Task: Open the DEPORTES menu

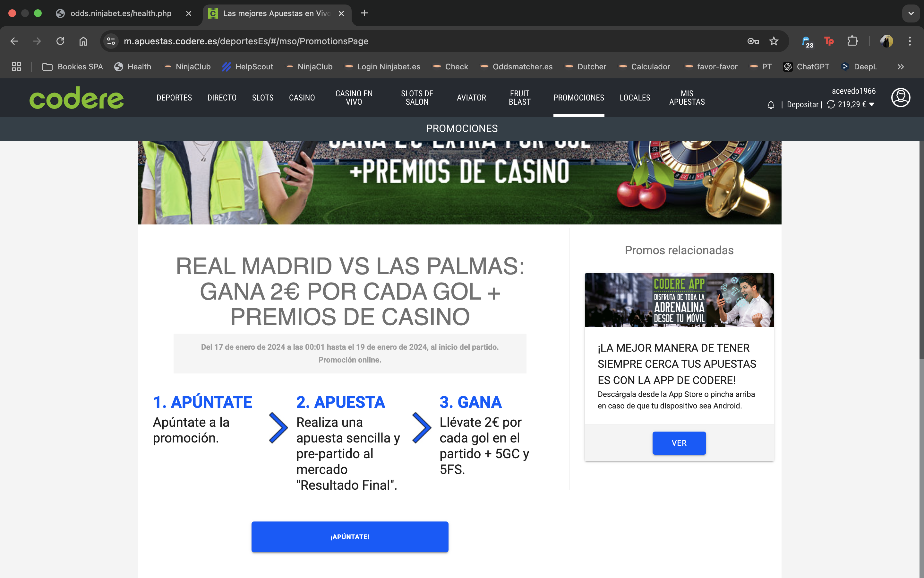Action: 174,98
